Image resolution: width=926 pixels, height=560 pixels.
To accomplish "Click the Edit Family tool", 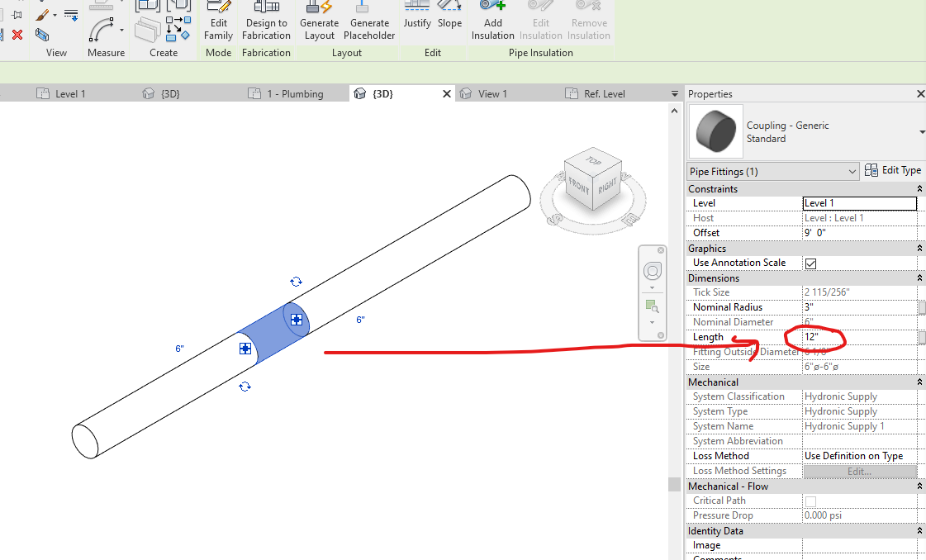I will pos(219,21).
